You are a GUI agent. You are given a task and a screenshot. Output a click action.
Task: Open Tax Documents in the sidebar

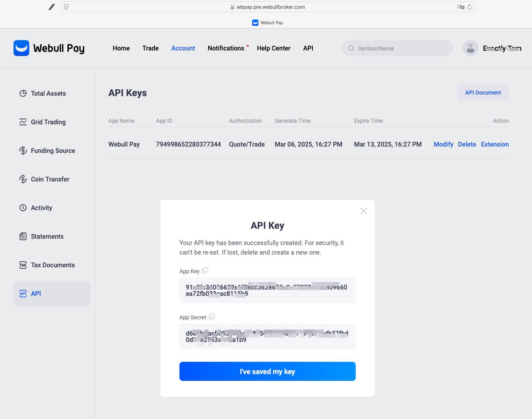coord(53,265)
